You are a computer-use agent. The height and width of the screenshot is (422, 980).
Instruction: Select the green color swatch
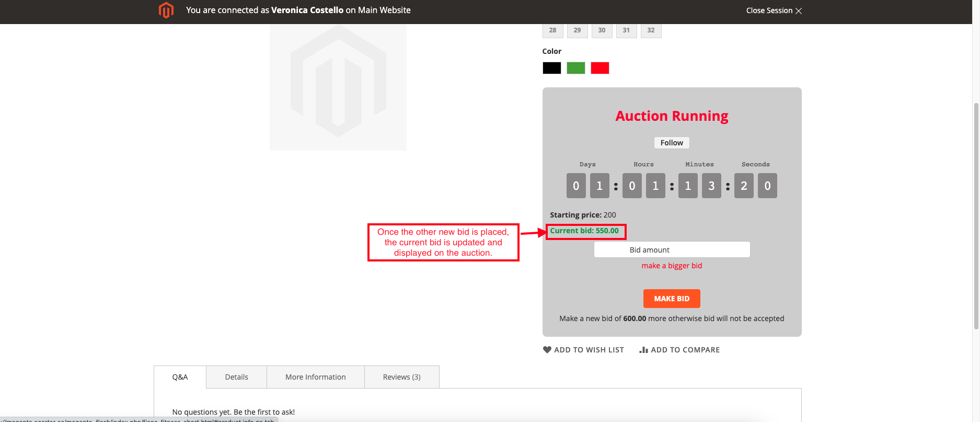pos(575,68)
